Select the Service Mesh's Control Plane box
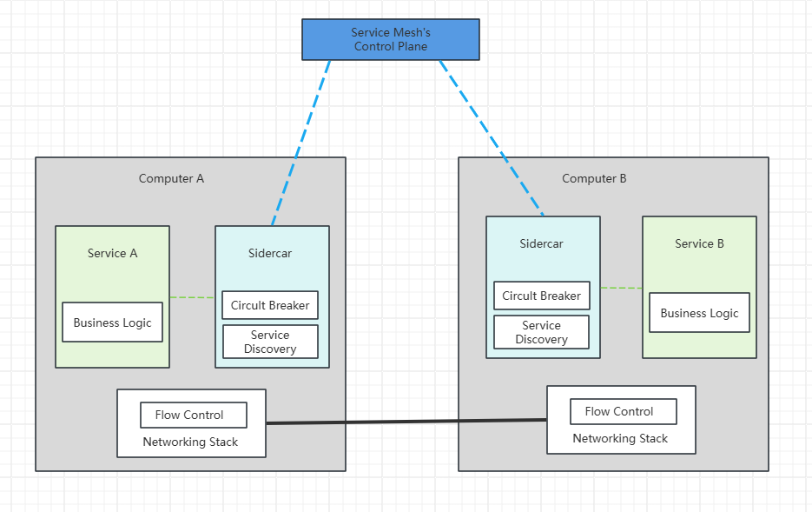This screenshot has width=812, height=512. point(390,39)
